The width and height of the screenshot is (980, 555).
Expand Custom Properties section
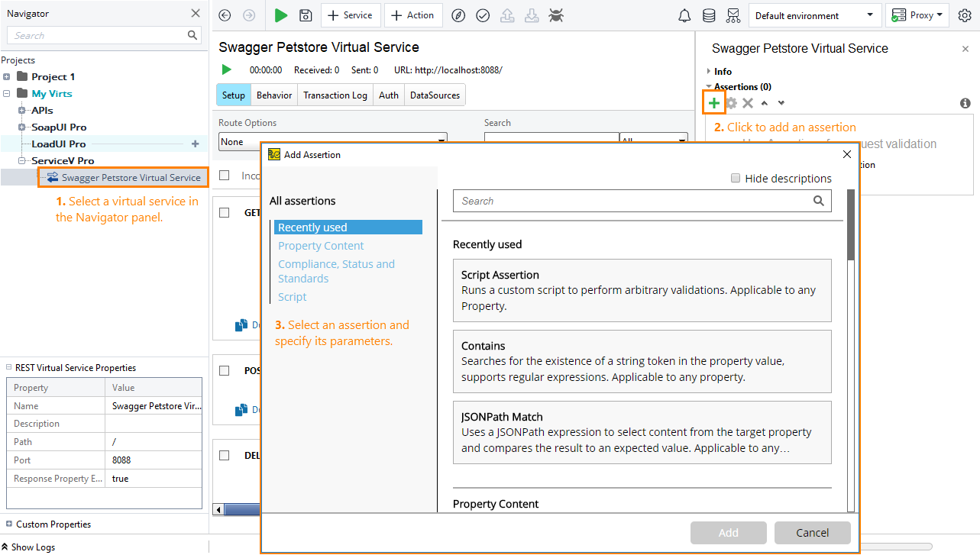click(9, 524)
